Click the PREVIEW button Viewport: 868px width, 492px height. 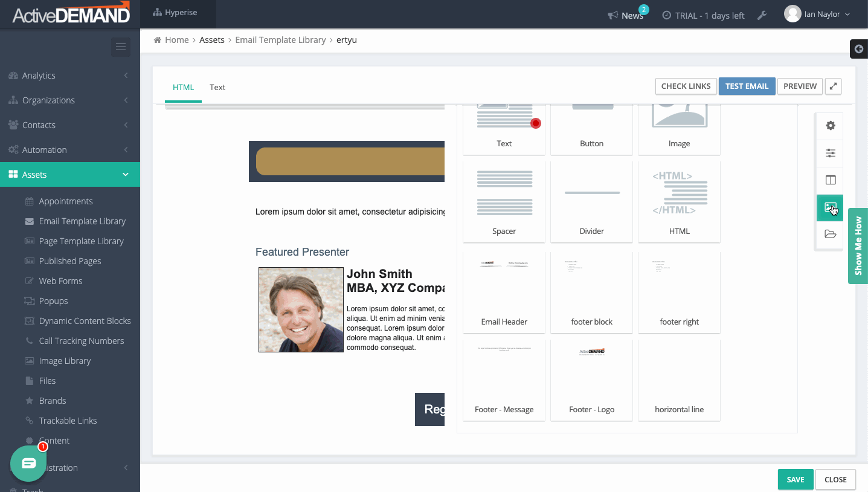[800, 86]
